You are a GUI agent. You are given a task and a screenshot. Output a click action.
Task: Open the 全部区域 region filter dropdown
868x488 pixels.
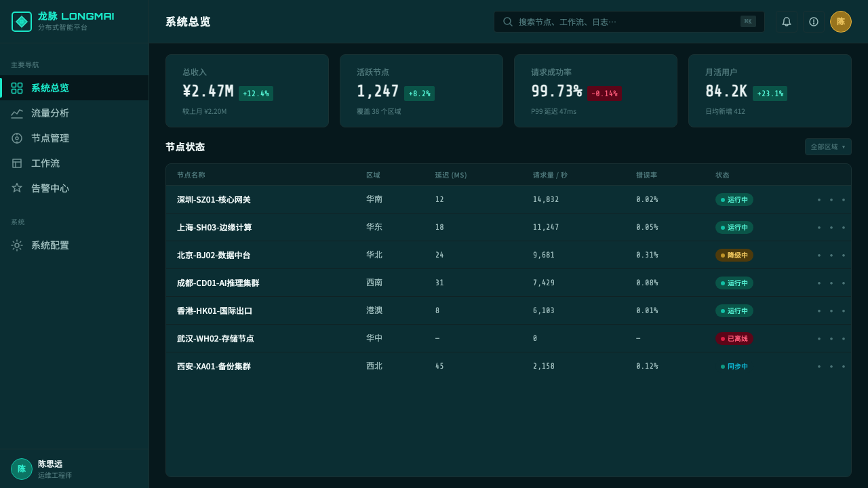[828, 147]
